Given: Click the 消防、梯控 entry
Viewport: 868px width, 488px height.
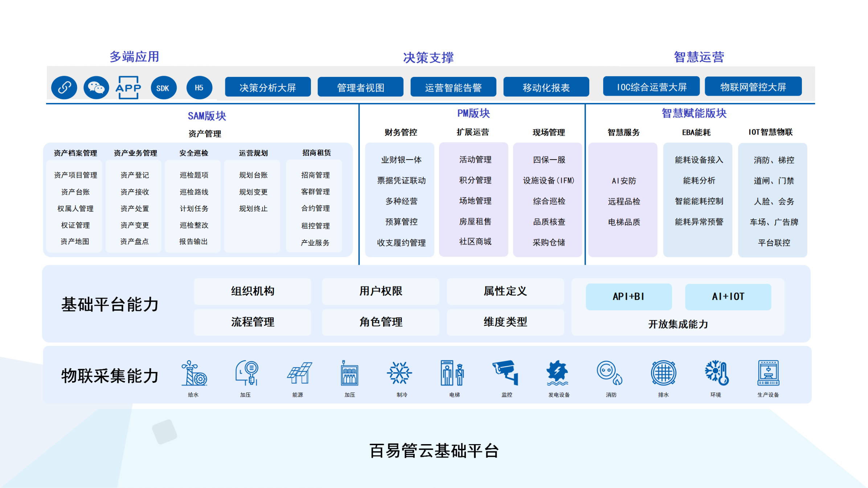Looking at the screenshot, I should pos(774,160).
